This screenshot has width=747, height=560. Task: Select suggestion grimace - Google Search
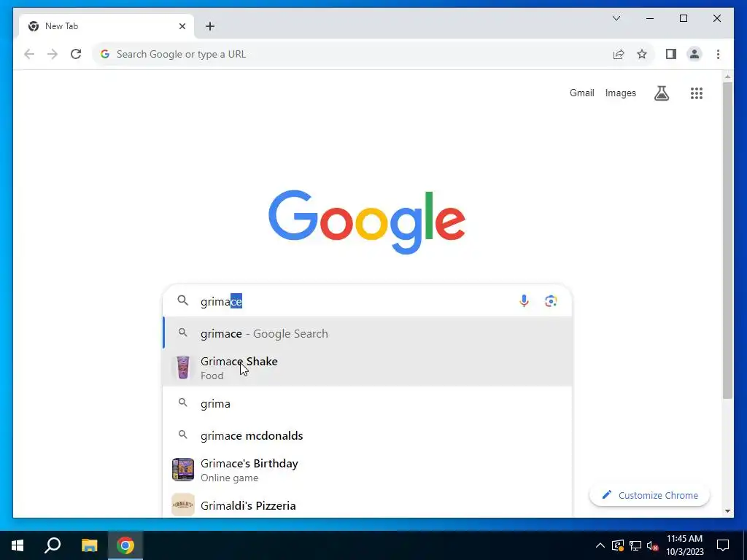pyautogui.click(x=368, y=333)
